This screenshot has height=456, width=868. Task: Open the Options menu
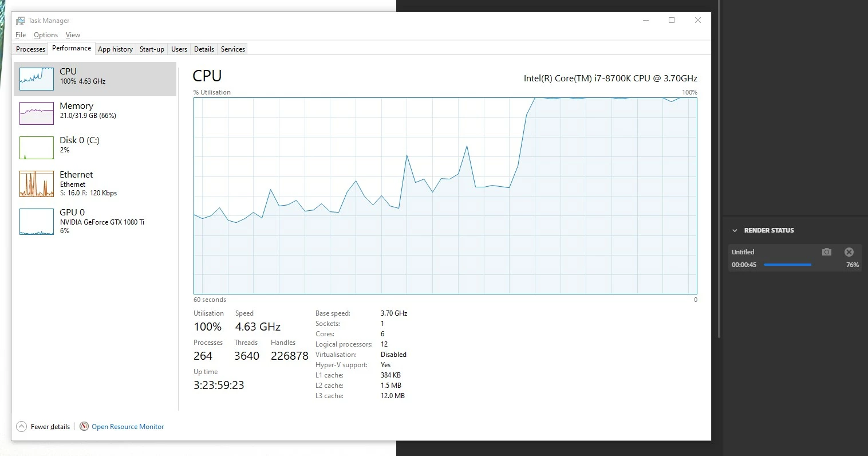click(46, 35)
